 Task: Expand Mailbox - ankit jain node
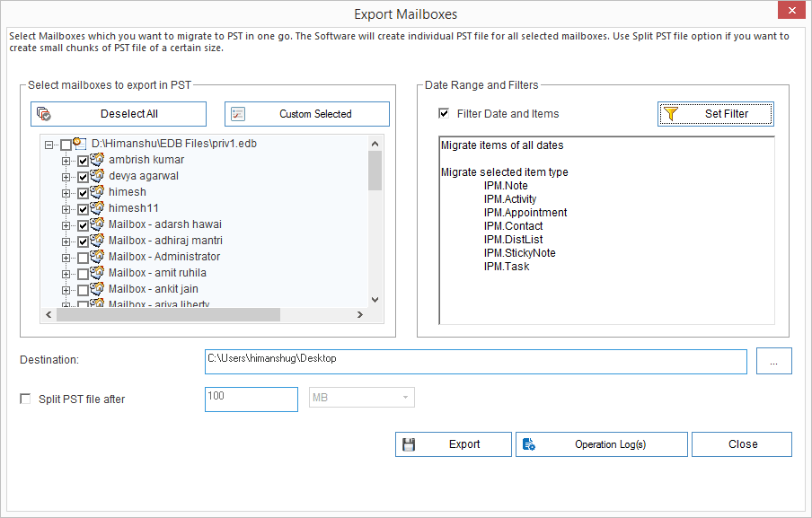coord(66,290)
